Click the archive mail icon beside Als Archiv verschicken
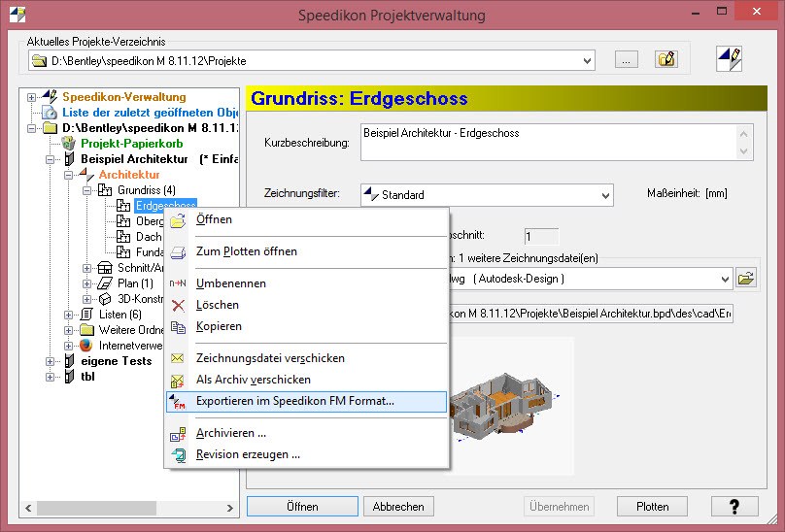Image resolution: width=785 pixels, height=532 pixels. tap(177, 381)
